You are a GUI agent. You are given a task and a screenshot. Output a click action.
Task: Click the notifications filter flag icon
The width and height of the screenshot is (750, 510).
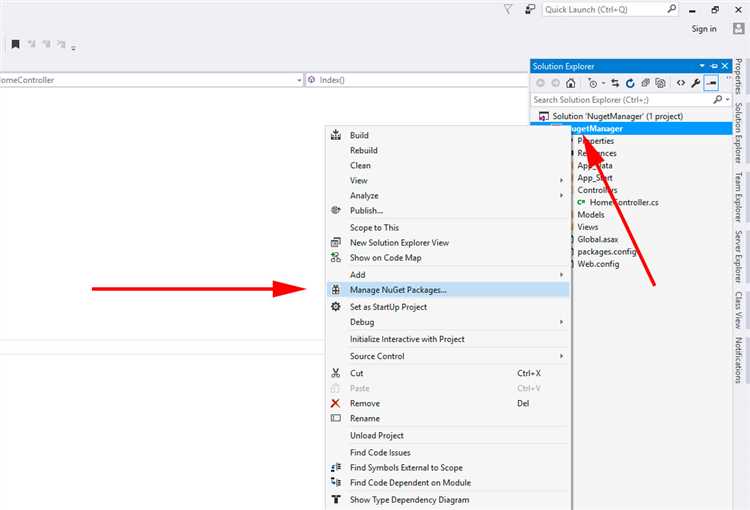(507, 9)
